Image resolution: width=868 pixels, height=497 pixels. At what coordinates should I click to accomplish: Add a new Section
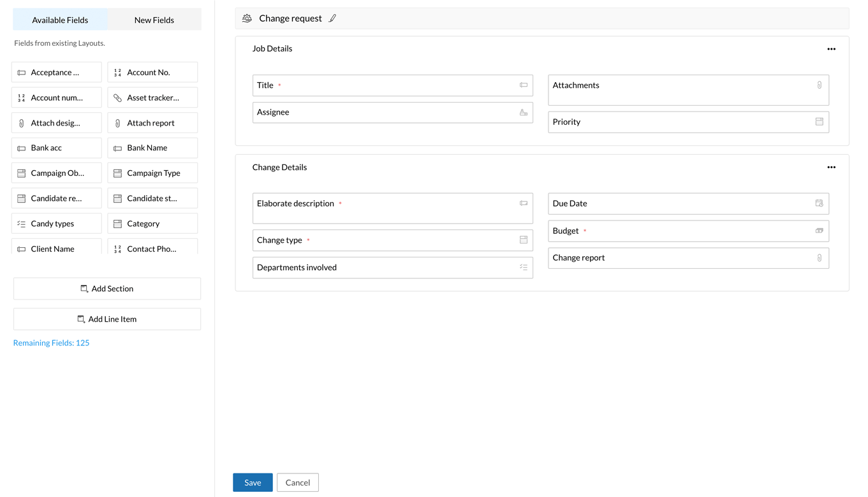point(107,289)
